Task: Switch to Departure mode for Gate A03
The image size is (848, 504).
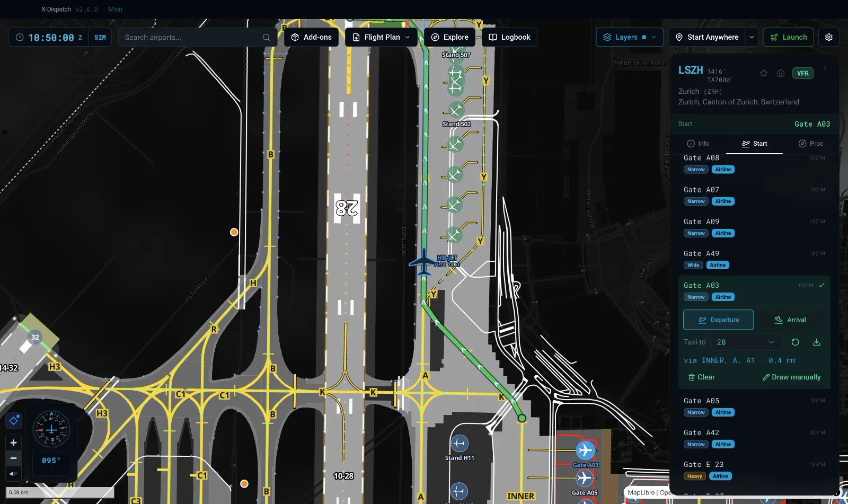Action: (718, 320)
